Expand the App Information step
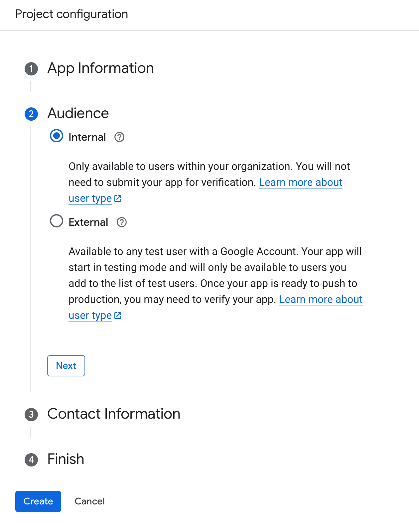 100,68
